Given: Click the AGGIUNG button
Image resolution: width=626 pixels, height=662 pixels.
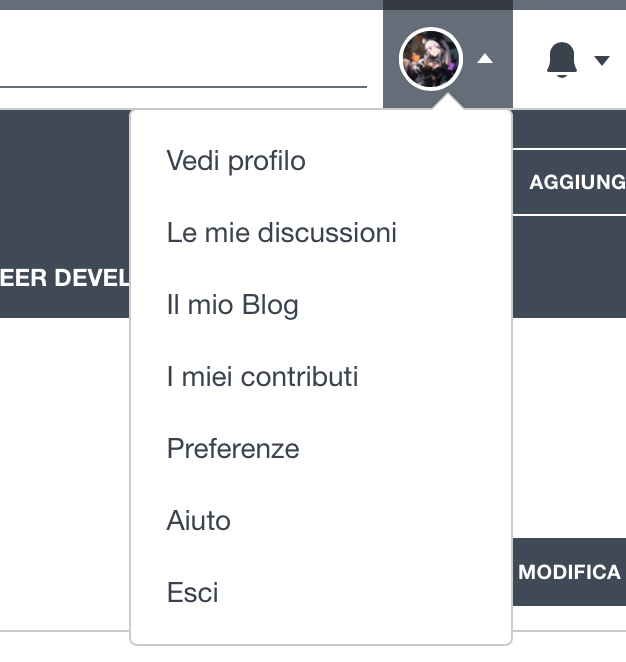Looking at the screenshot, I should pos(569,182).
